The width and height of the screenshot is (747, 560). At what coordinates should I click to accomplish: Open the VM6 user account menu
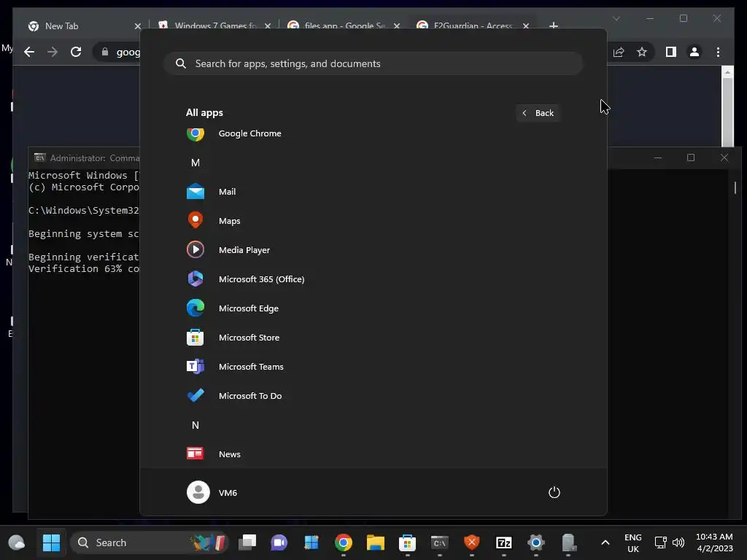click(x=212, y=492)
